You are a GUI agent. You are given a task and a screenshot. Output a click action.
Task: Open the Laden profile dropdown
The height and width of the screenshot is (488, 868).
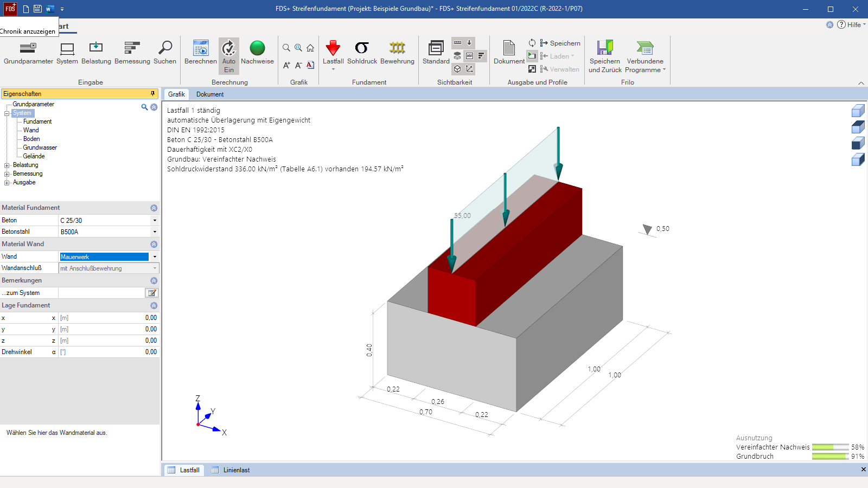click(557, 56)
